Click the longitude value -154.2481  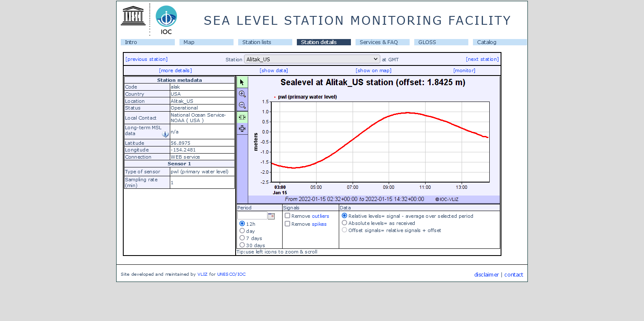click(183, 150)
